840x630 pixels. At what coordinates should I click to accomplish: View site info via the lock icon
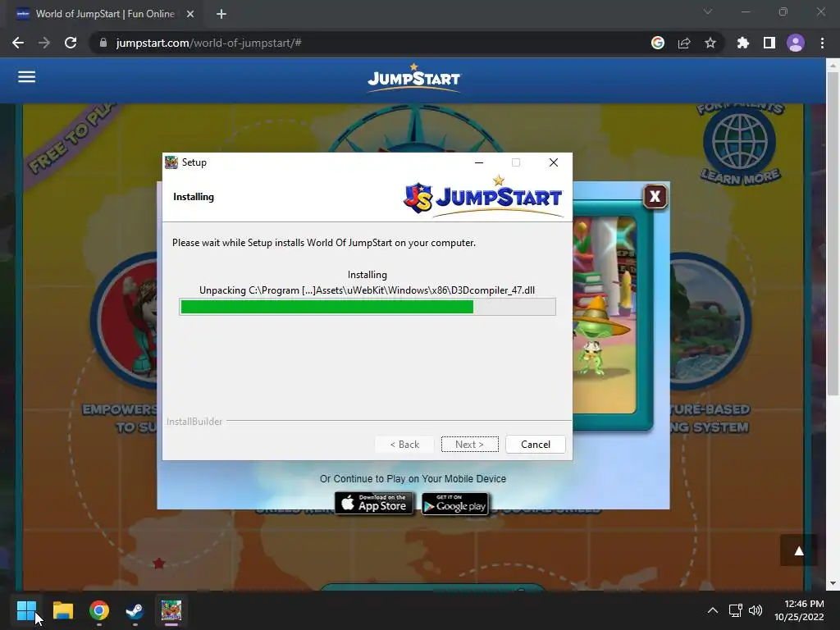[103, 43]
